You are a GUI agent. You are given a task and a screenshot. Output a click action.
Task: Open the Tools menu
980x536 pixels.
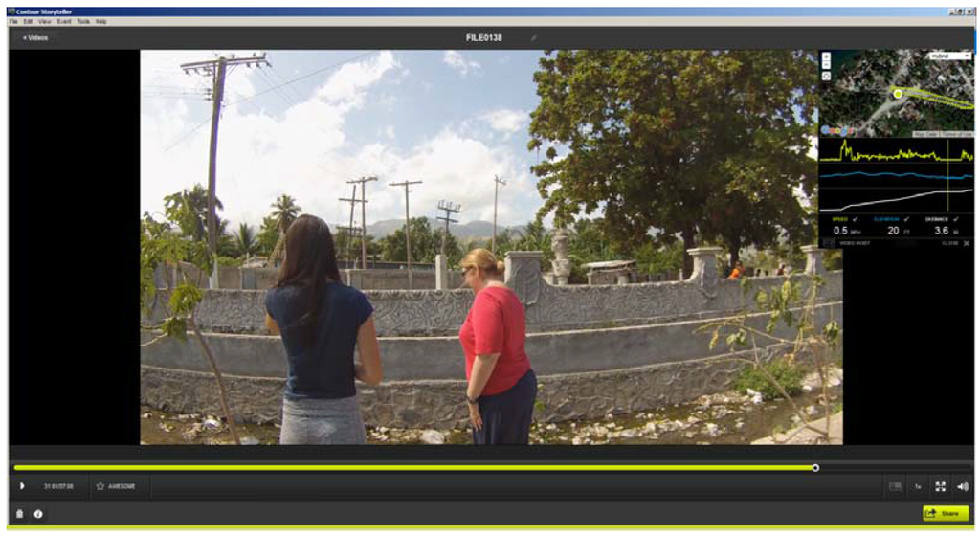click(83, 21)
